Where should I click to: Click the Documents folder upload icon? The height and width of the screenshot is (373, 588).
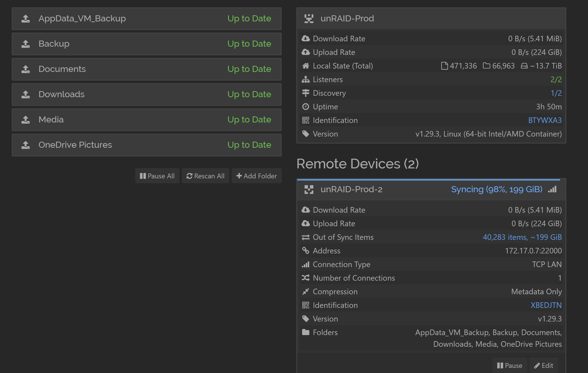coord(26,69)
